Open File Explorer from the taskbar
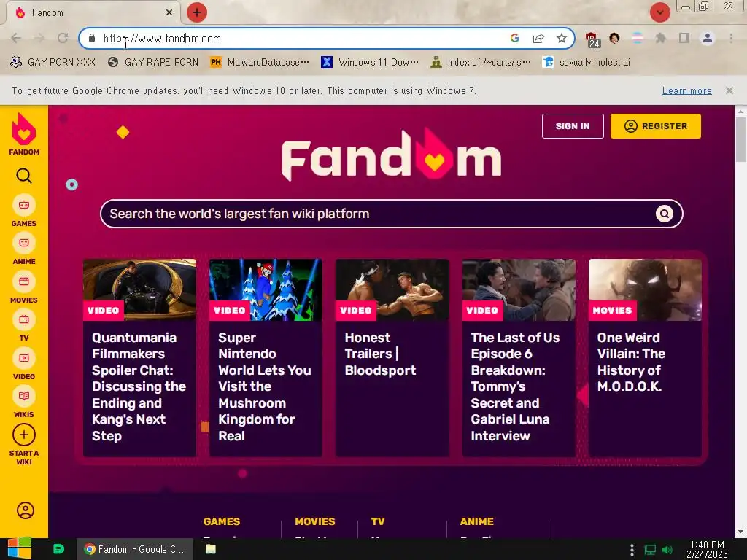 pos(211,549)
